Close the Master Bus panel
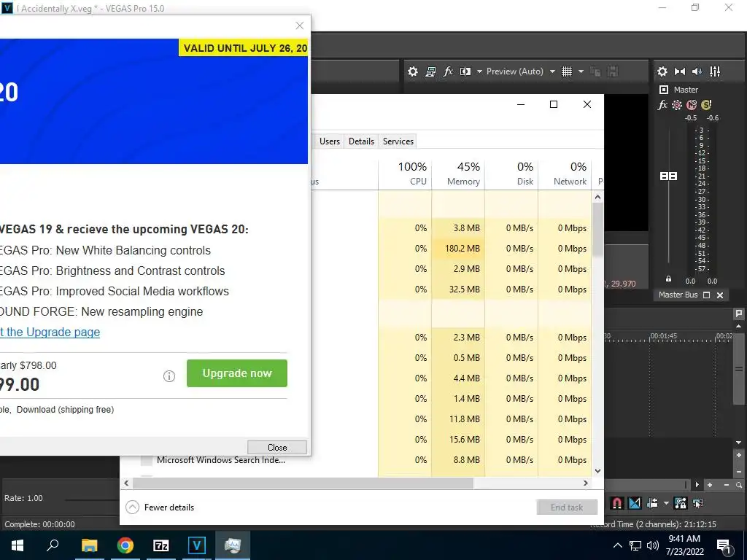 point(720,295)
